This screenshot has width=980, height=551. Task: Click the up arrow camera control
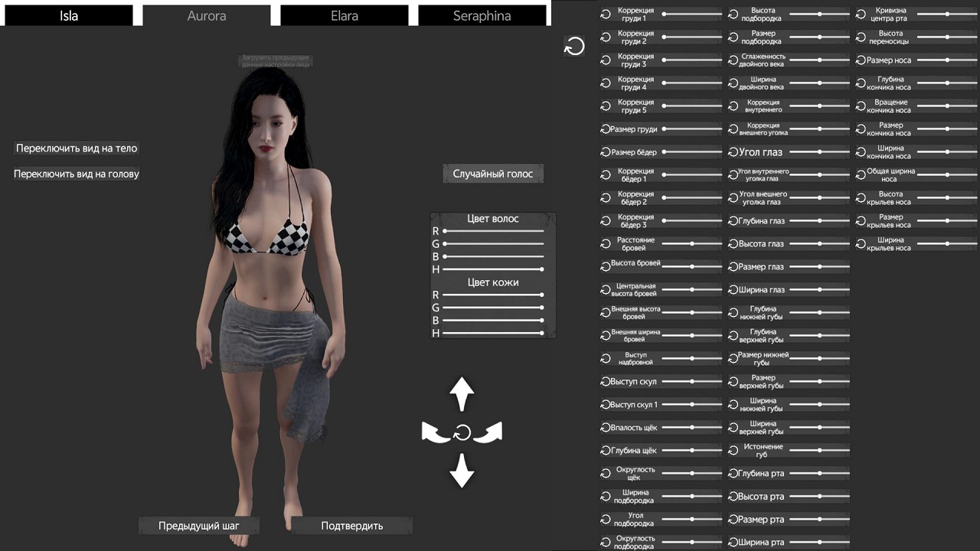(462, 394)
